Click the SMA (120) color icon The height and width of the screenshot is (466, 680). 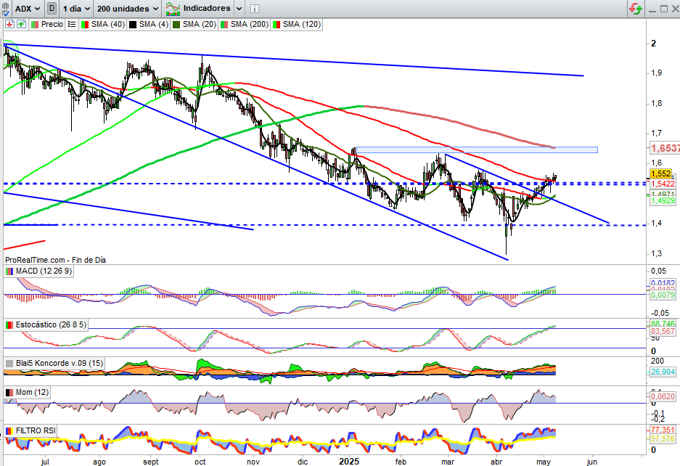pos(276,25)
